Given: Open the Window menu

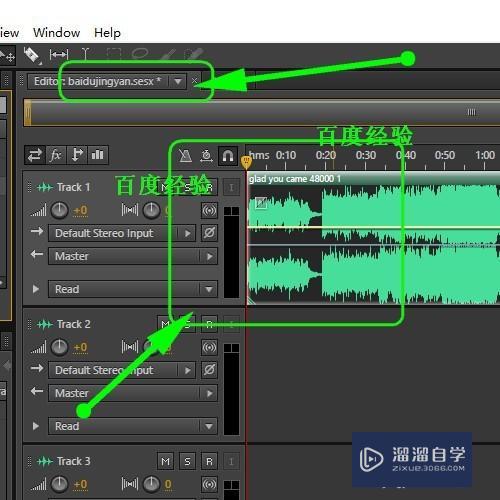Looking at the screenshot, I should [x=57, y=33].
